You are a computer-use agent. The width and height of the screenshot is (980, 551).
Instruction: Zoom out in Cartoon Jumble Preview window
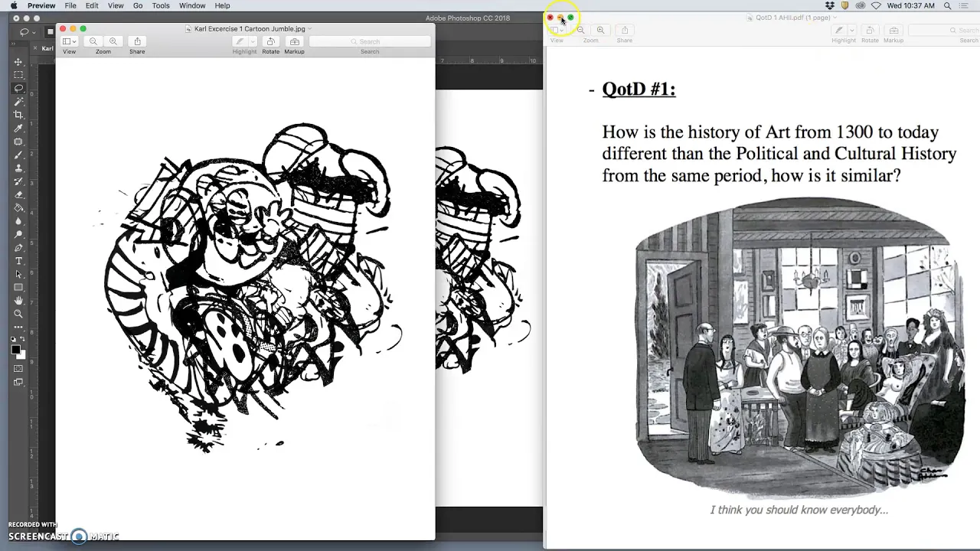pos(93,41)
